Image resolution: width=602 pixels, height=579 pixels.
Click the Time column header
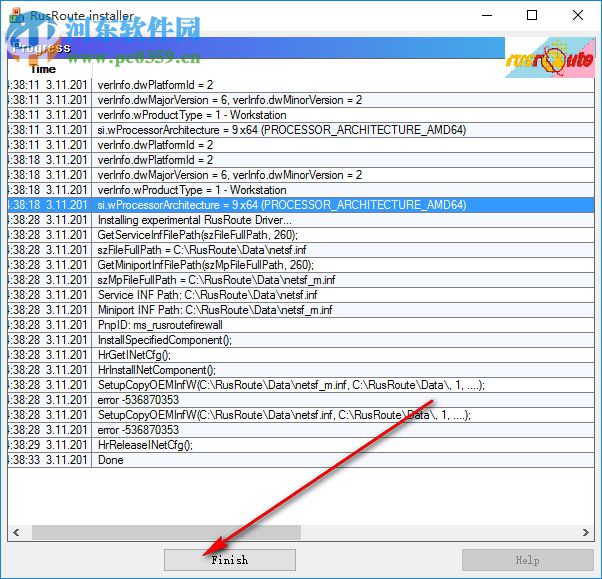pos(50,69)
